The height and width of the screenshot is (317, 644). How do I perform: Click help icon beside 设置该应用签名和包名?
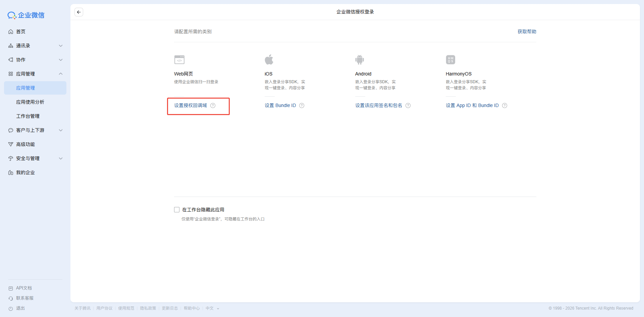coord(408,105)
